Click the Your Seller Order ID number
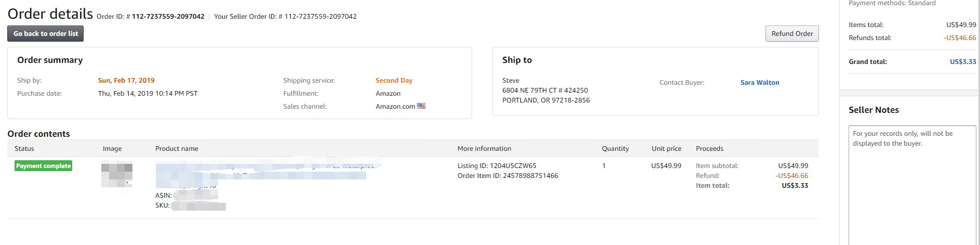This screenshot has height=245, width=980. point(320,17)
